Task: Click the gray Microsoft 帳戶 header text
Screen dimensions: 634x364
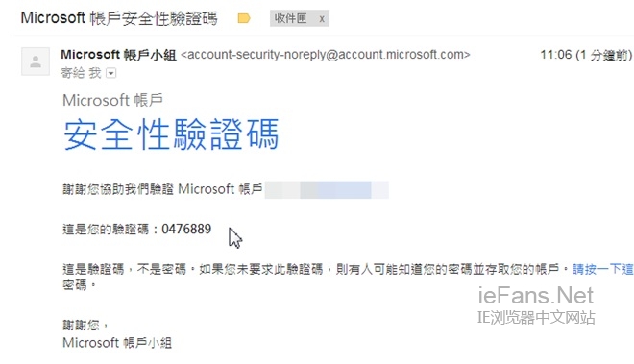Action: 112,100
